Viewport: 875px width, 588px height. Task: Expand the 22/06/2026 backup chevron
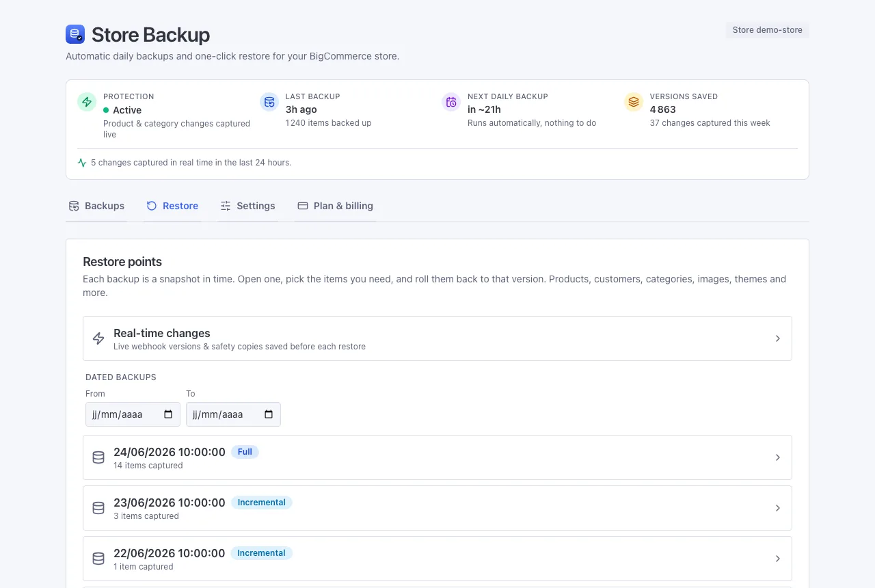[x=778, y=559]
